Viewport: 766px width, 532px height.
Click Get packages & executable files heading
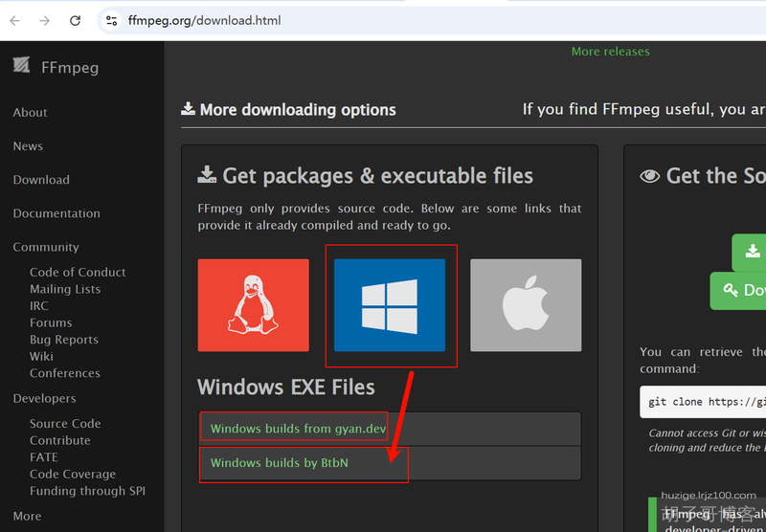(366, 176)
